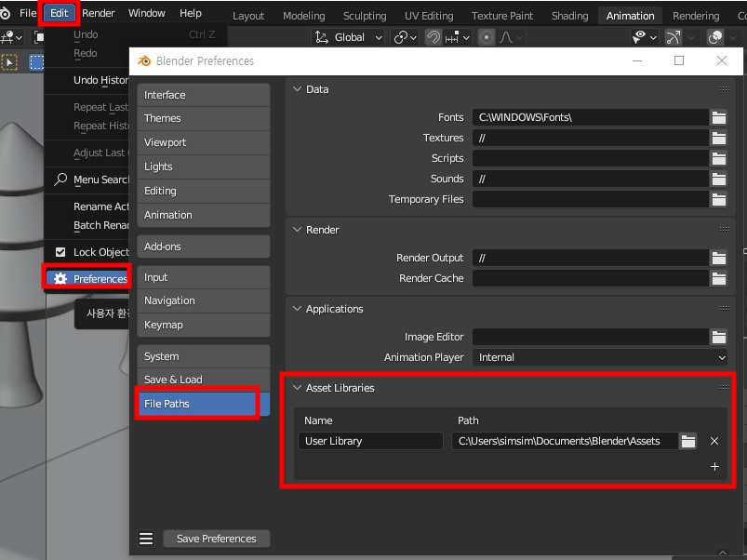The image size is (747, 560).
Task: Collapse the Data panel
Action: [298, 89]
